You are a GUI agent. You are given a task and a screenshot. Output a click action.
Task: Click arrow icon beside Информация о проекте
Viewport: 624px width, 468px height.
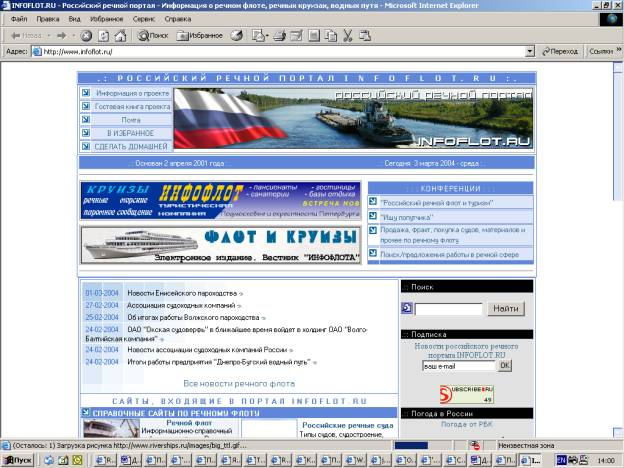pos(86,93)
